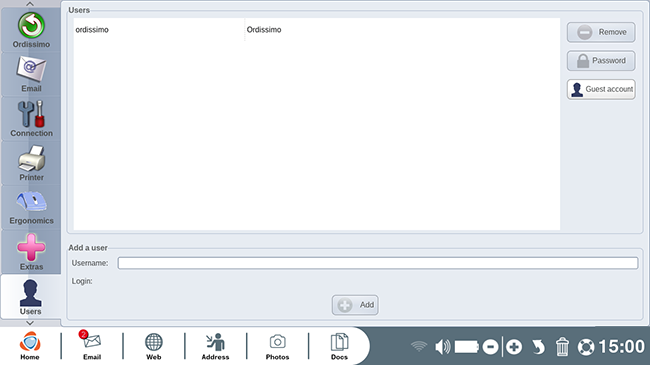Change user Password button
Screen dimensions: 650x365
click(x=601, y=61)
